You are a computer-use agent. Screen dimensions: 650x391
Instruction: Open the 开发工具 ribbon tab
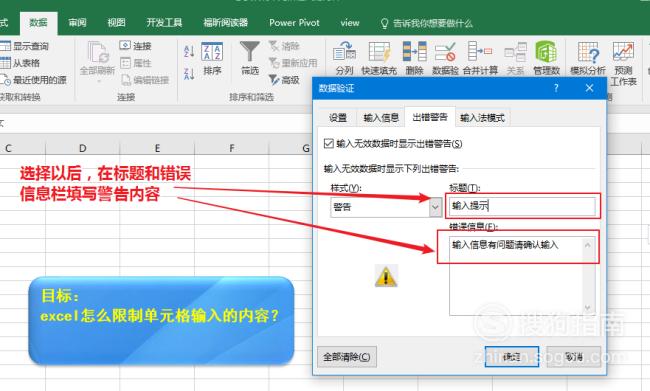click(164, 23)
